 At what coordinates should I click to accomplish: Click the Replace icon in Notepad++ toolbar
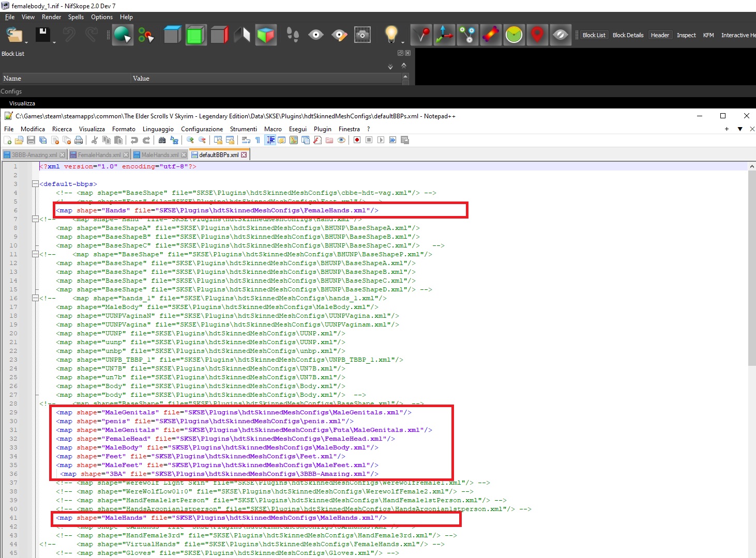pyautogui.click(x=174, y=140)
